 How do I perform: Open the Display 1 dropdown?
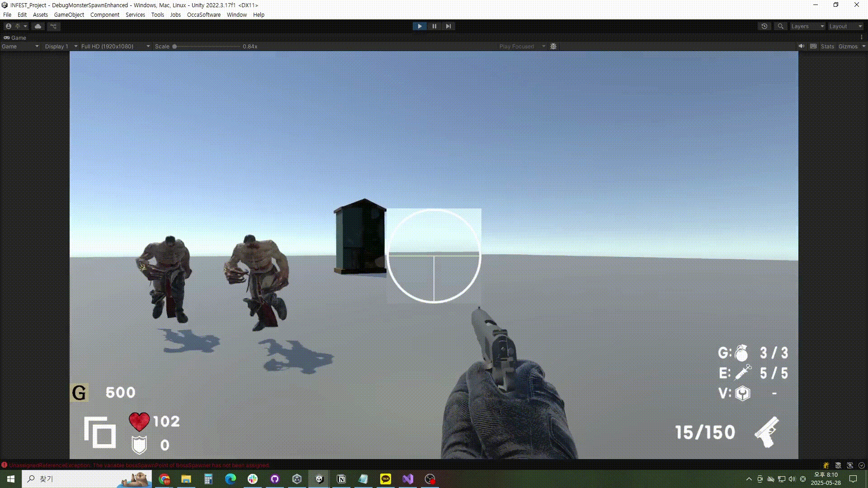click(x=61, y=46)
